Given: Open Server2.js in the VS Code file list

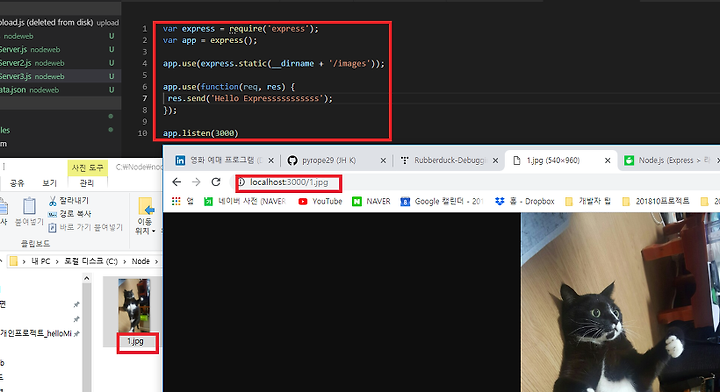Looking at the screenshot, I should pyautogui.click(x=60, y=63).
